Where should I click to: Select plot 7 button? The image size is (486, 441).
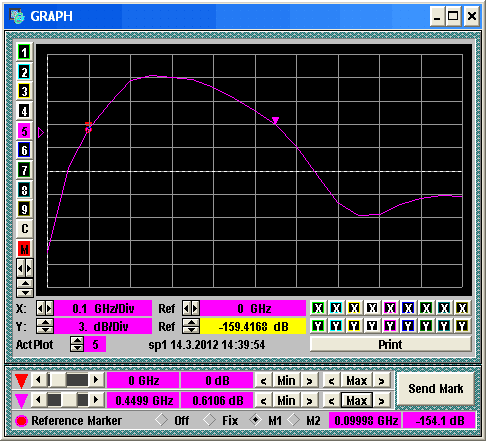(24, 170)
